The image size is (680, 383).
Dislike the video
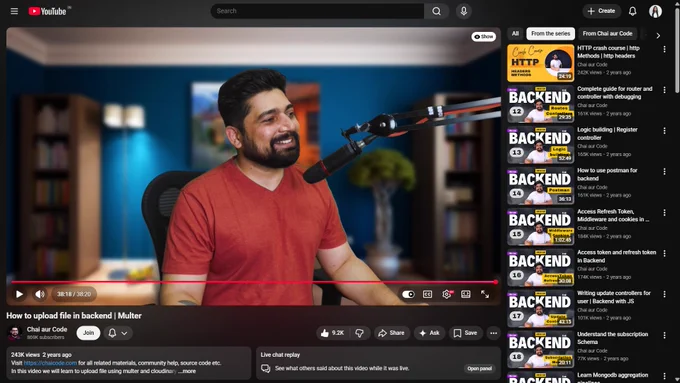pos(360,333)
